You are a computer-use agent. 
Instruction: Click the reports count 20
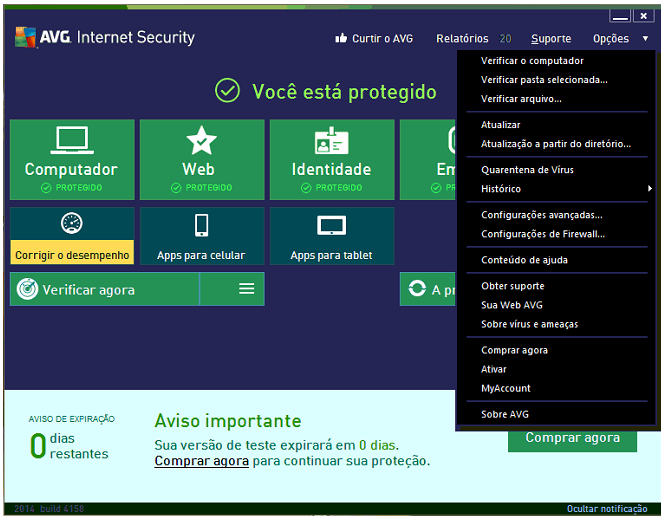coord(505,39)
